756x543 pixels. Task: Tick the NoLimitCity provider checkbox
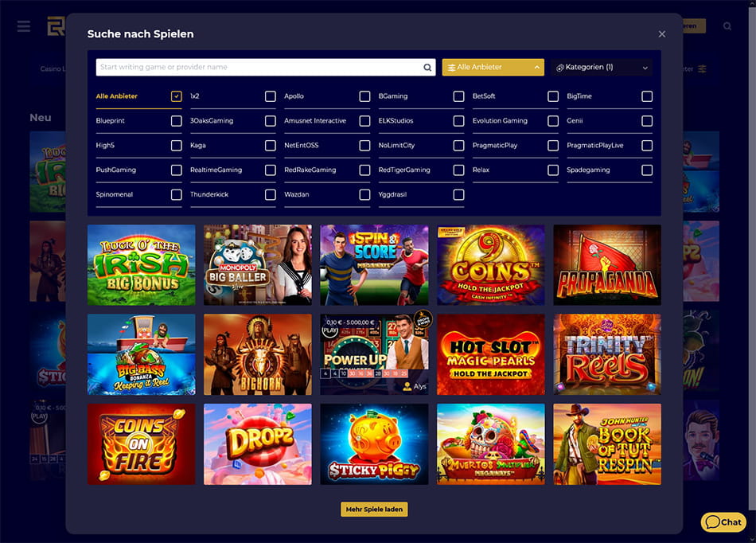pyautogui.click(x=459, y=146)
